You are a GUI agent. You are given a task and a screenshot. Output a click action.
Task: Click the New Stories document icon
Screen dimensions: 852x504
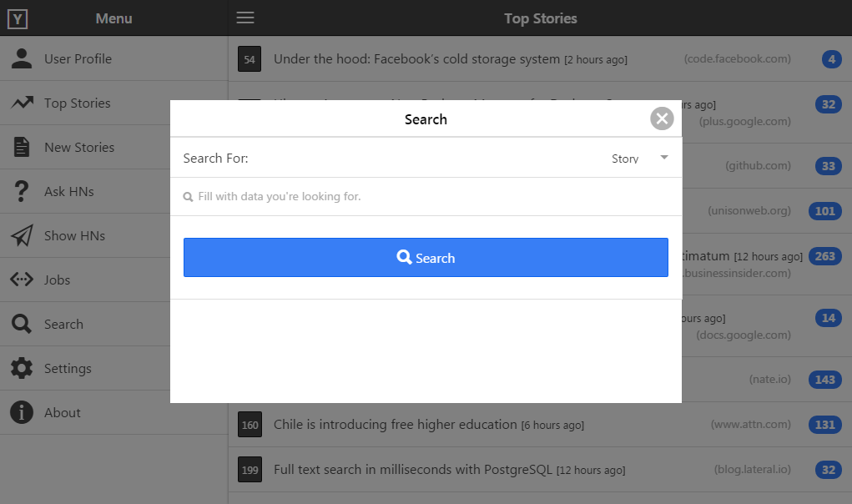[22, 147]
